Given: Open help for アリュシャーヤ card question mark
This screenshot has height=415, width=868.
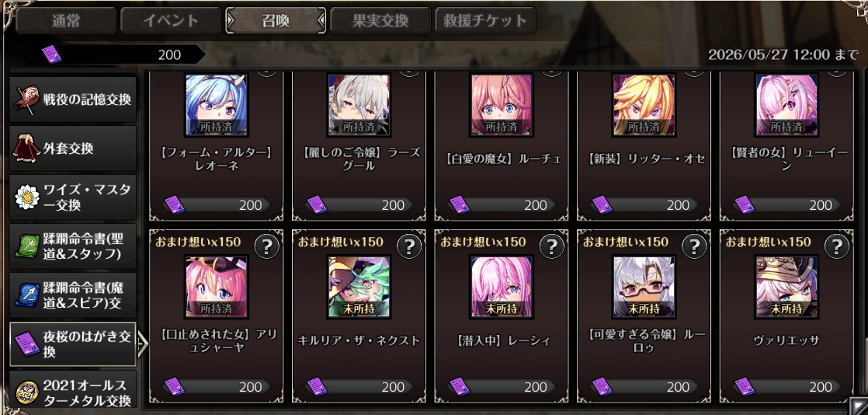Looking at the screenshot, I should pos(267,246).
